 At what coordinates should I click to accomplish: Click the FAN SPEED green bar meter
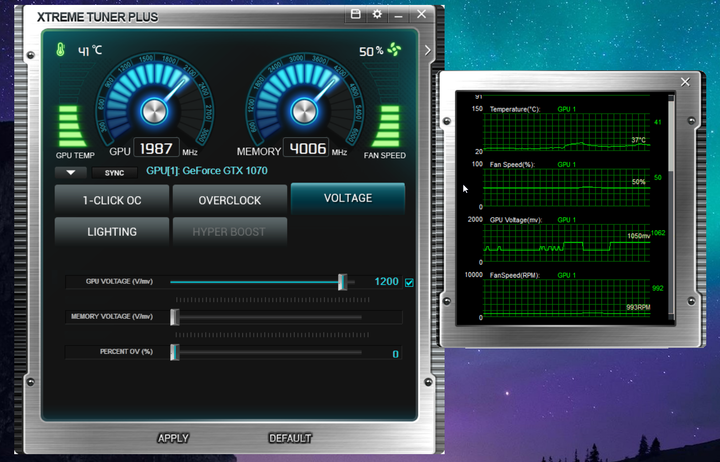[386, 126]
